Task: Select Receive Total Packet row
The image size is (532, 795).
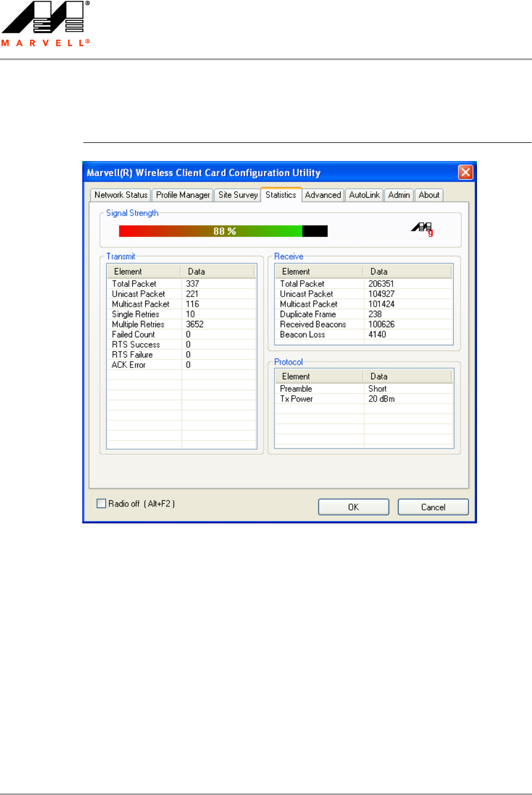Action: (x=364, y=284)
